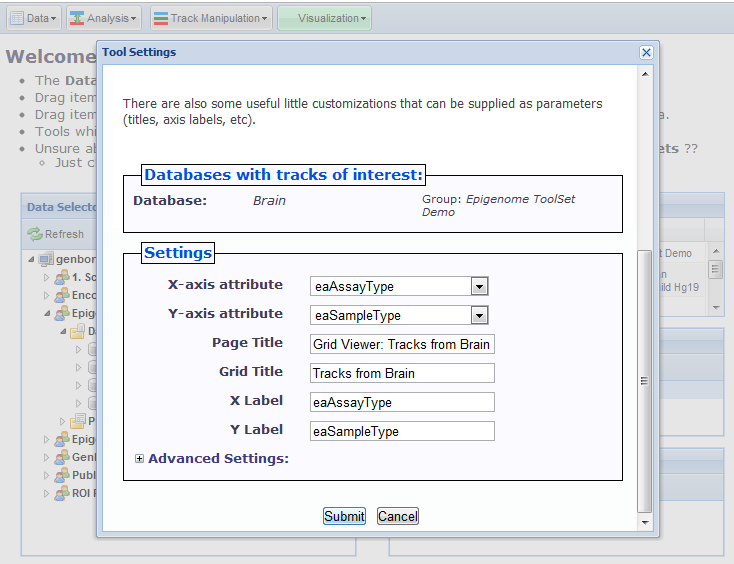Click the Refresh arrows icon
The height and width of the screenshot is (564, 734).
(x=35, y=234)
